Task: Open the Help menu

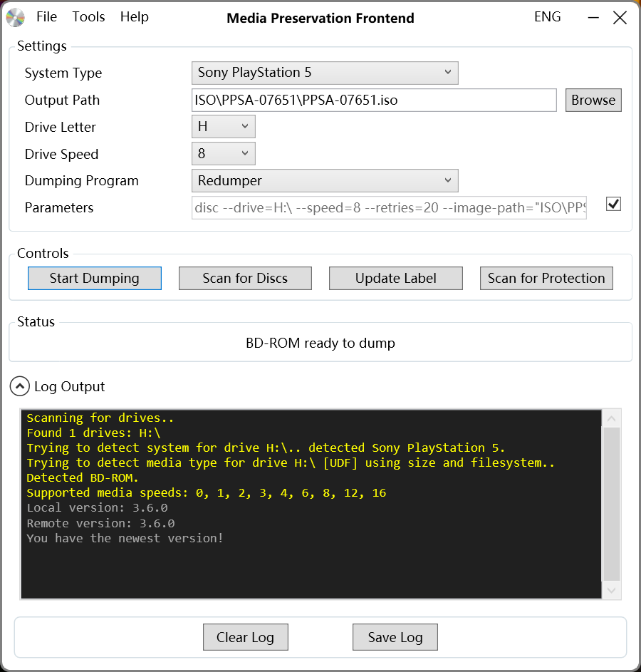Action: click(135, 16)
